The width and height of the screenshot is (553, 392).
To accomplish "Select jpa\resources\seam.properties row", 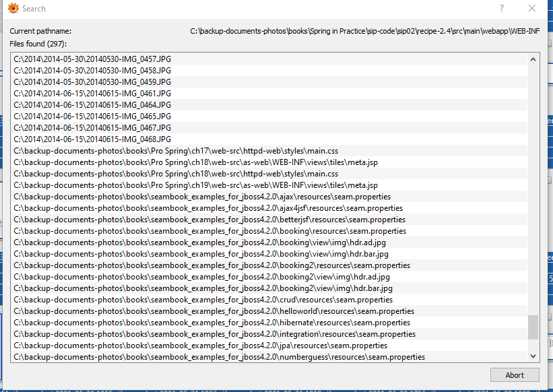I will pos(270,346).
